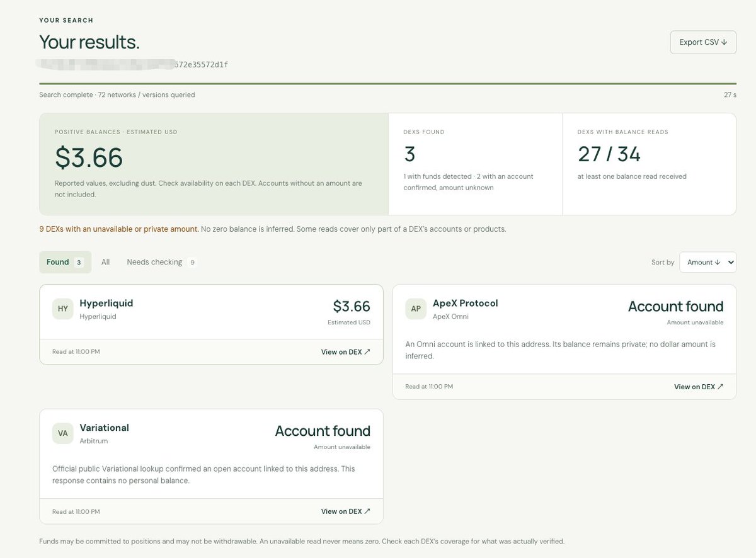756x558 pixels.
Task: Click the AP ApeX Protocol avatar icon
Action: pyautogui.click(x=416, y=309)
